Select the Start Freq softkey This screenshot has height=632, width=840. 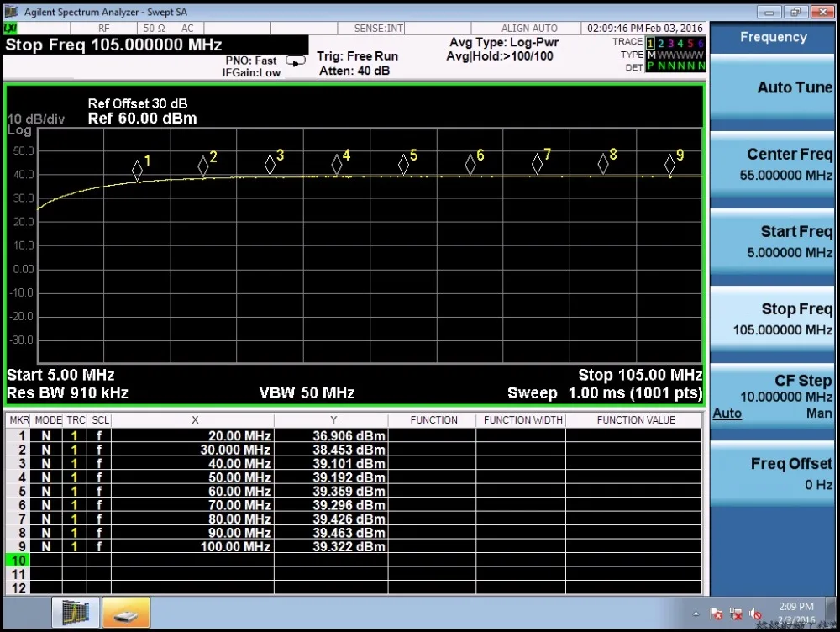point(772,242)
